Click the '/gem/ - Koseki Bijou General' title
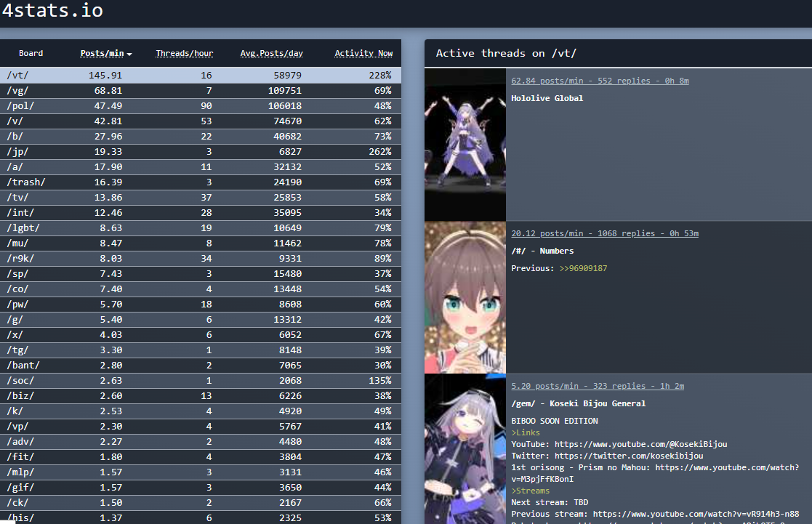Image resolution: width=812 pixels, height=524 pixels. click(579, 404)
